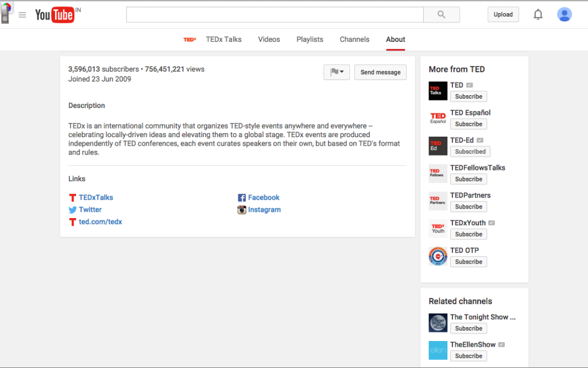Click the search magnifier button
The height and width of the screenshot is (368, 588).
[442, 14]
